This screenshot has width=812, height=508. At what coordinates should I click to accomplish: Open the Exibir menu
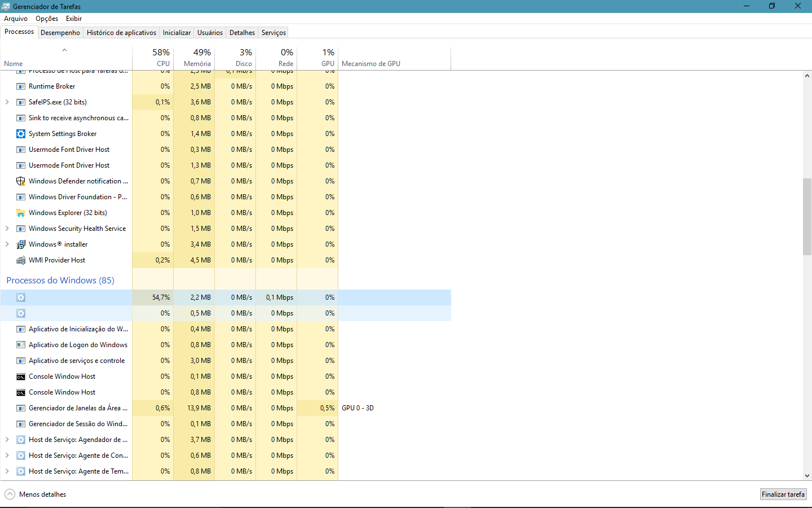[x=74, y=19]
